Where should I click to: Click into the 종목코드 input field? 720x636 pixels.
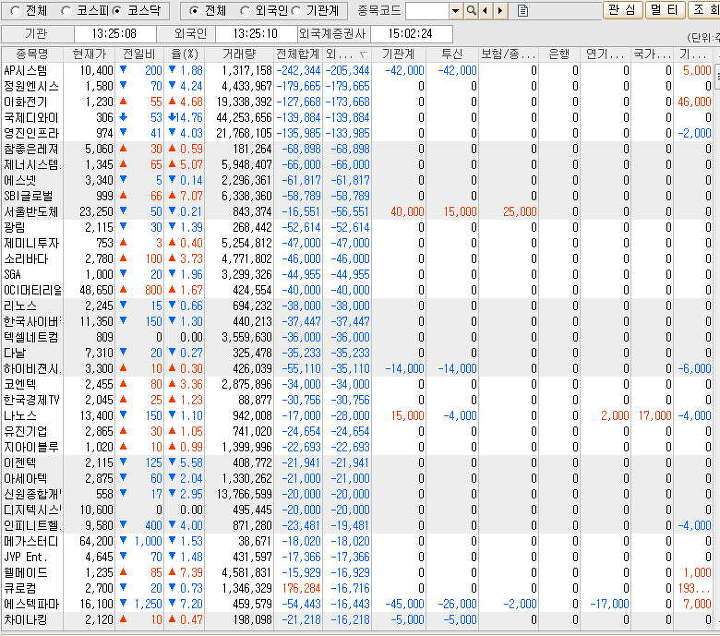pyautogui.click(x=427, y=11)
